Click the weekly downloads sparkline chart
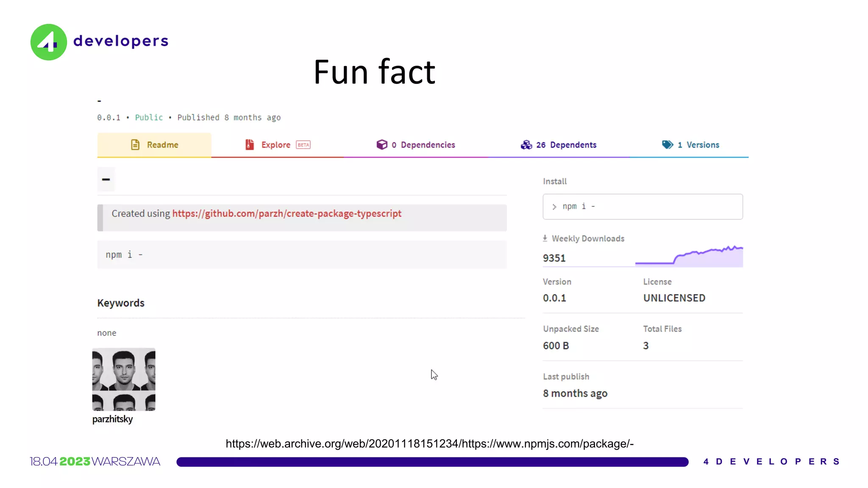868x488 pixels. pyautogui.click(x=689, y=256)
